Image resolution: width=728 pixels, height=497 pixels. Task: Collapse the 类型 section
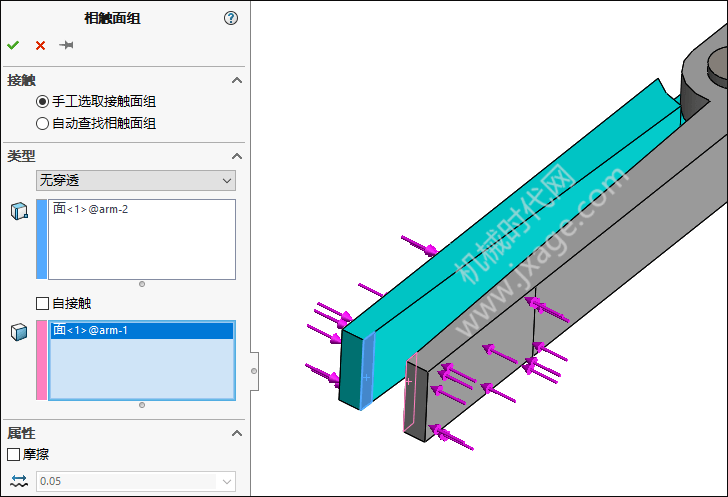tap(237, 156)
